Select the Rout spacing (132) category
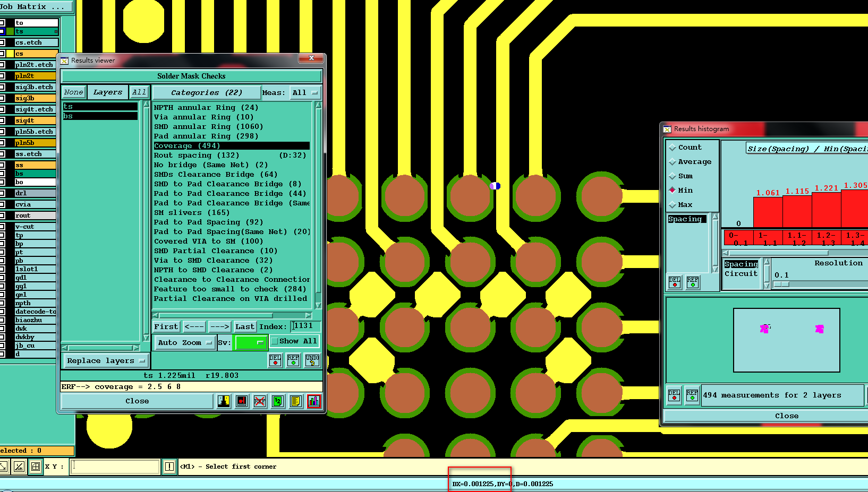 coord(232,156)
